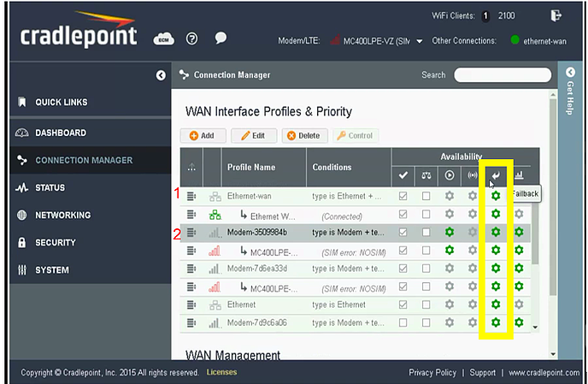Click the logout icon at top right
This screenshot has height=384, width=588.
[x=557, y=15]
